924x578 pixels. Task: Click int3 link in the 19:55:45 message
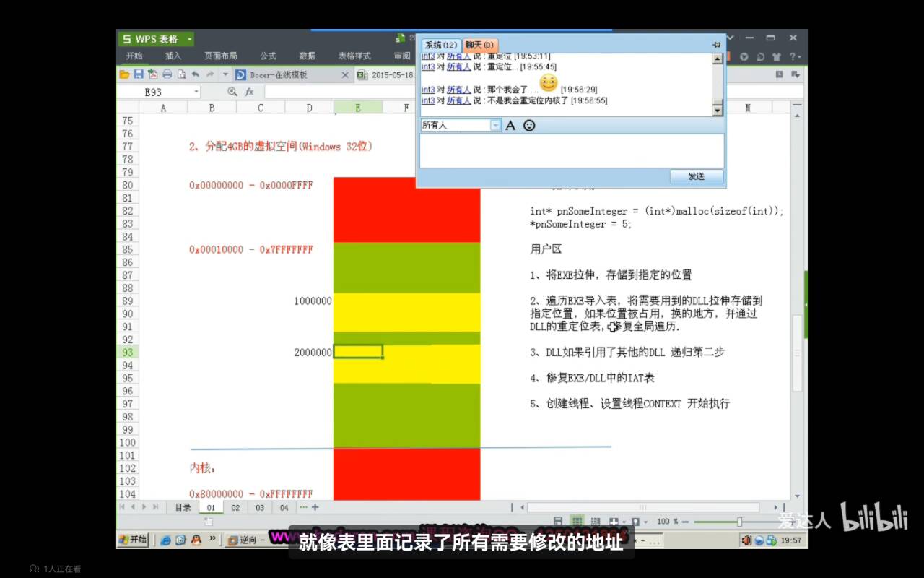(x=428, y=67)
